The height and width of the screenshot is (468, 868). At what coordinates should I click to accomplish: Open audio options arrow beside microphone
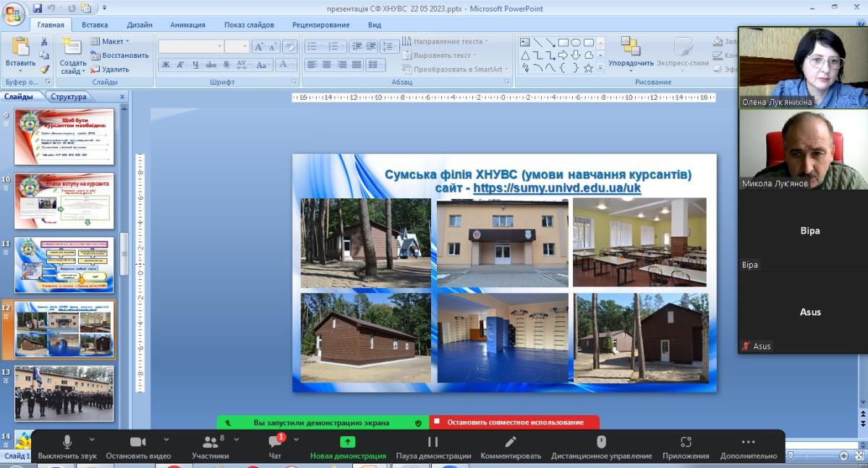[x=92, y=439]
